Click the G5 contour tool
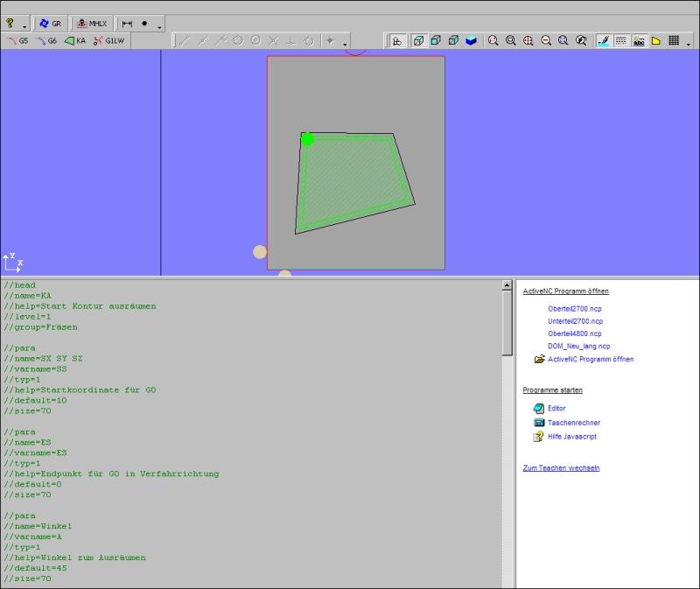 click(x=17, y=40)
